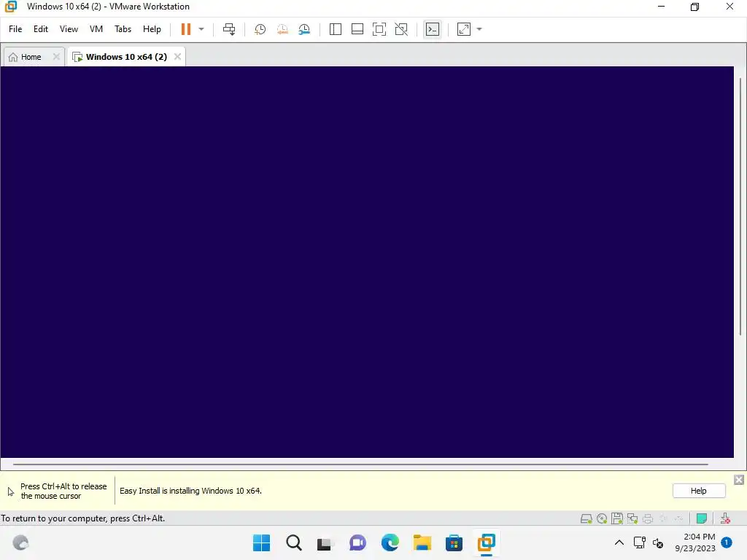Launch Microsoft Edge from the taskbar

pyautogui.click(x=390, y=542)
